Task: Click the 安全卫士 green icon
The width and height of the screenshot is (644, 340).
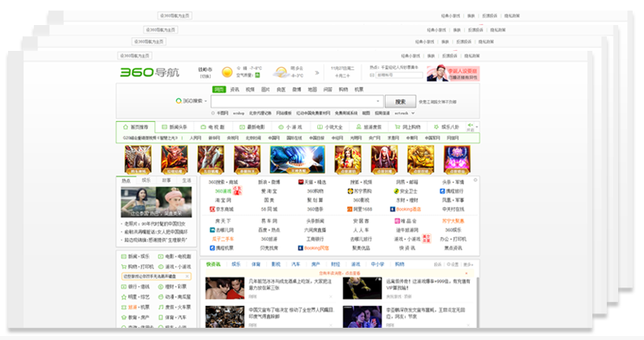Action: point(396,191)
